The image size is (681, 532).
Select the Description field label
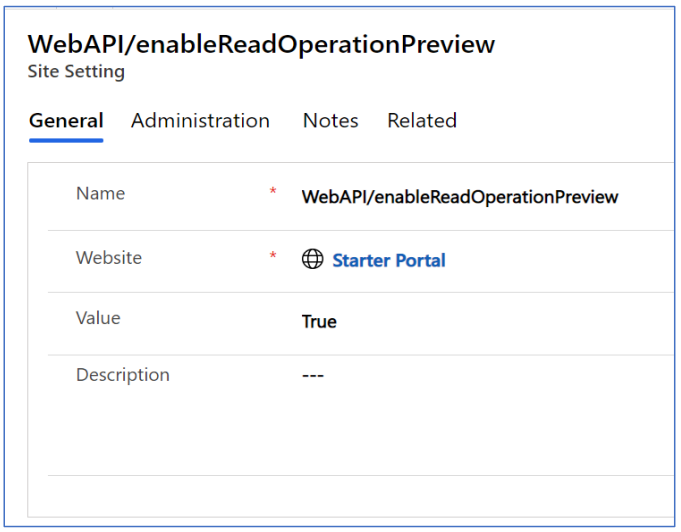coord(123,375)
